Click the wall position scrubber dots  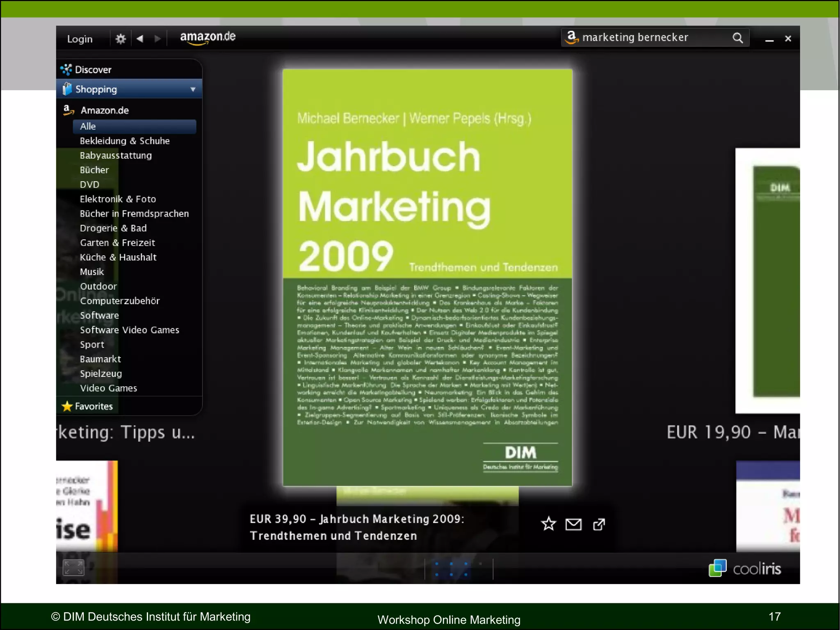coord(451,569)
